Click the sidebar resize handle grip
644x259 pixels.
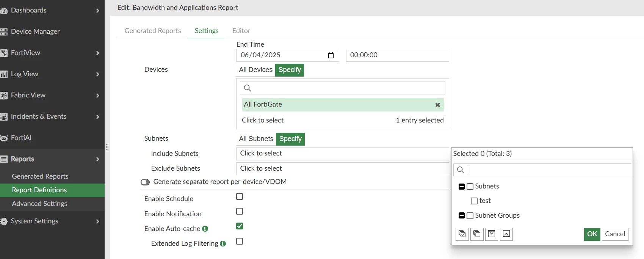point(107,147)
